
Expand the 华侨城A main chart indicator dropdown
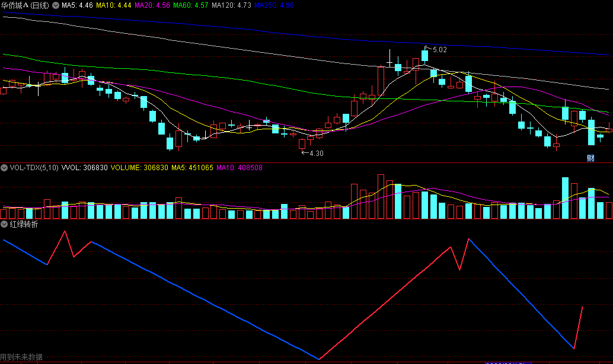(56, 5)
